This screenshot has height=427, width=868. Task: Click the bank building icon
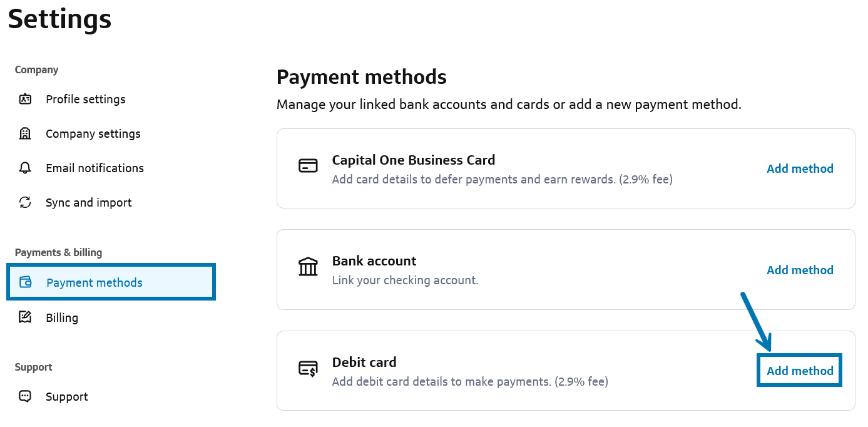click(308, 267)
